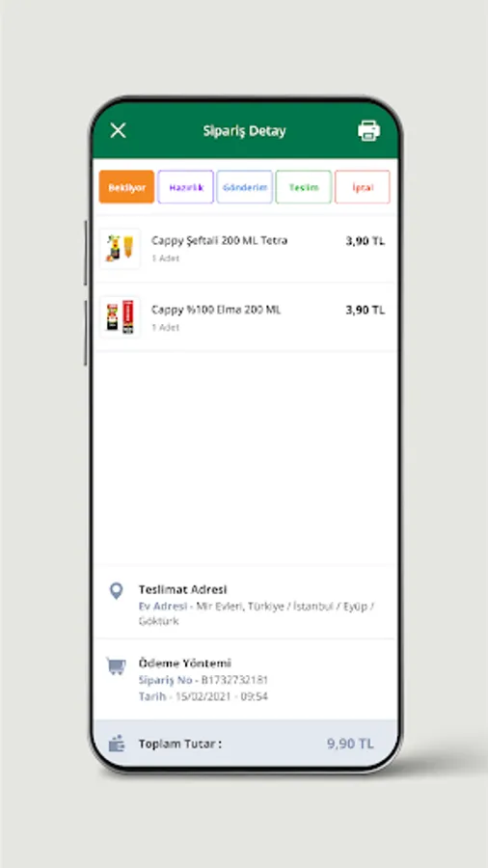Select the Bekliyor status button
The width and height of the screenshot is (488, 868).
click(126, 187)
